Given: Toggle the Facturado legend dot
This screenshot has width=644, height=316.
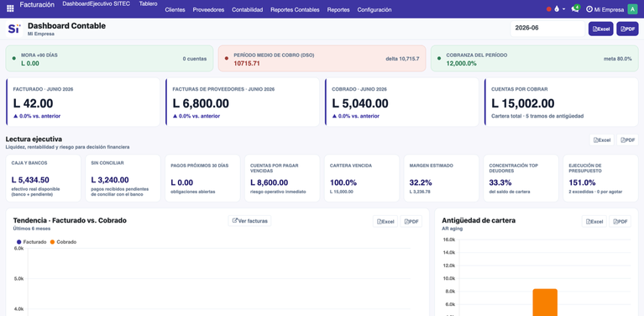Looking at the screenshot, I should tap(19, 242).
